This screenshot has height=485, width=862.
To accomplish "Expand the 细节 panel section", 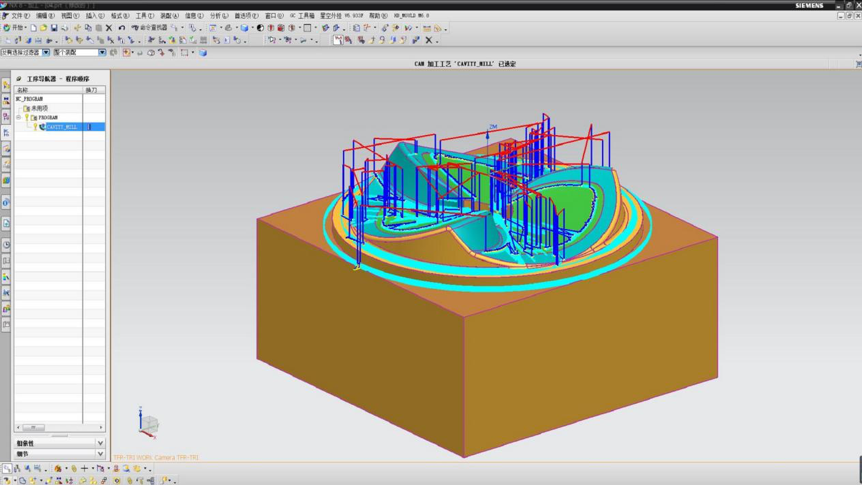I will (x=59, y=454).
